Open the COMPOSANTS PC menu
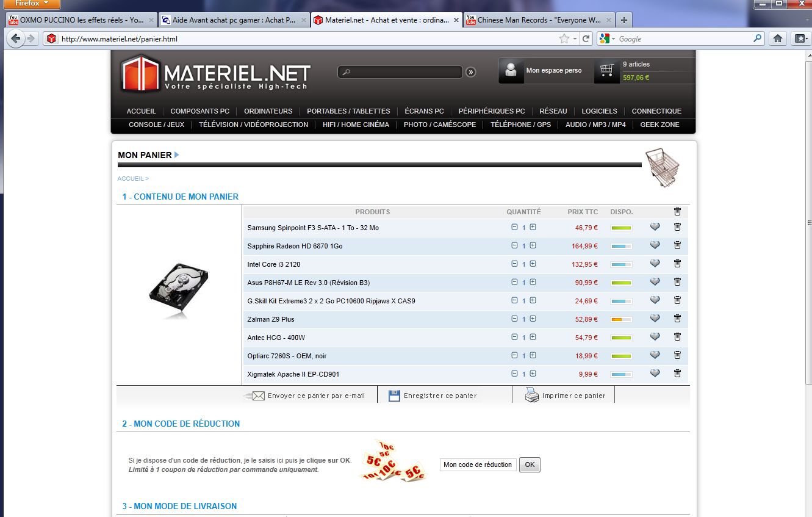 click(199, 111)
